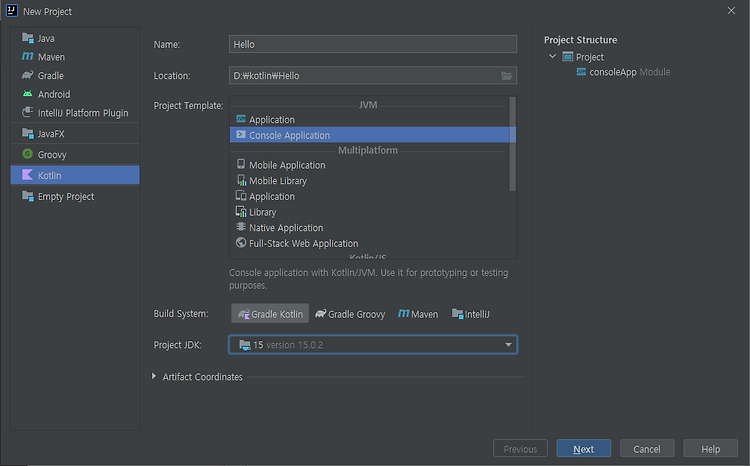Screen dimensions: 750x466
Task: Open Help for New Project
Action: pos(710,449)
